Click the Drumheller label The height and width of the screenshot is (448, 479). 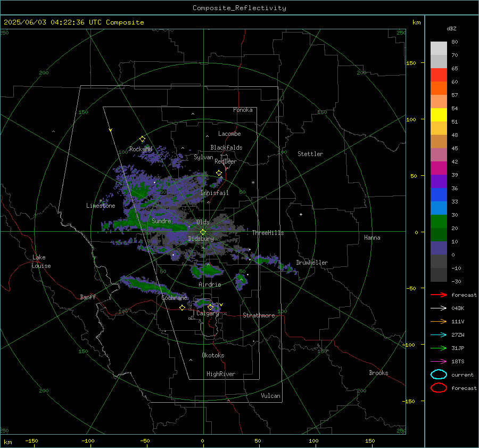pyautogui.click(x=312, y=263)
